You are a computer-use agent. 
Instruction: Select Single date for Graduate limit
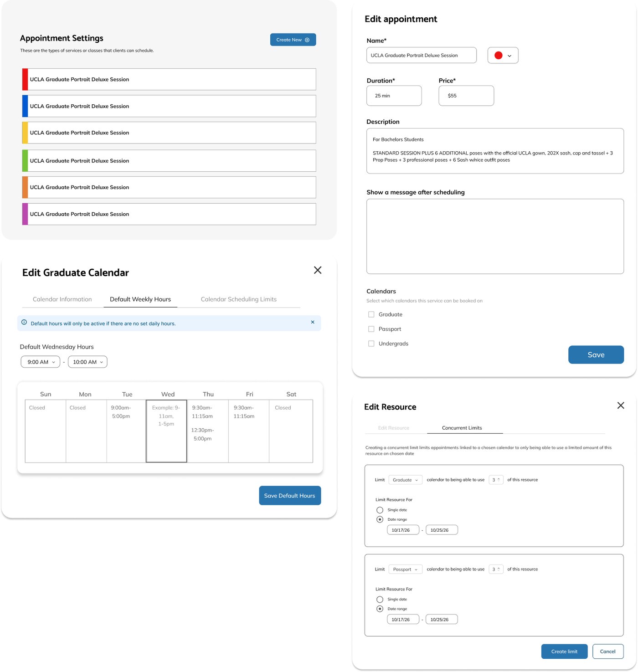380,510
